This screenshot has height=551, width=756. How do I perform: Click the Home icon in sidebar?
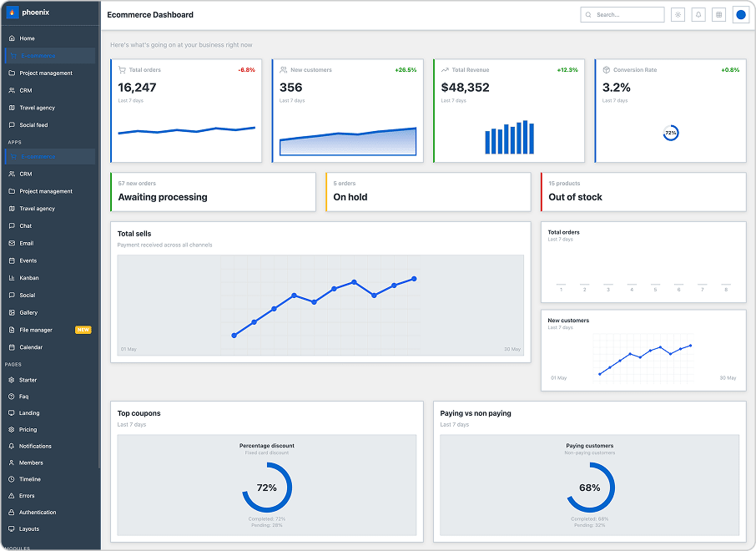pyautogui.click(x=12, y=38)
